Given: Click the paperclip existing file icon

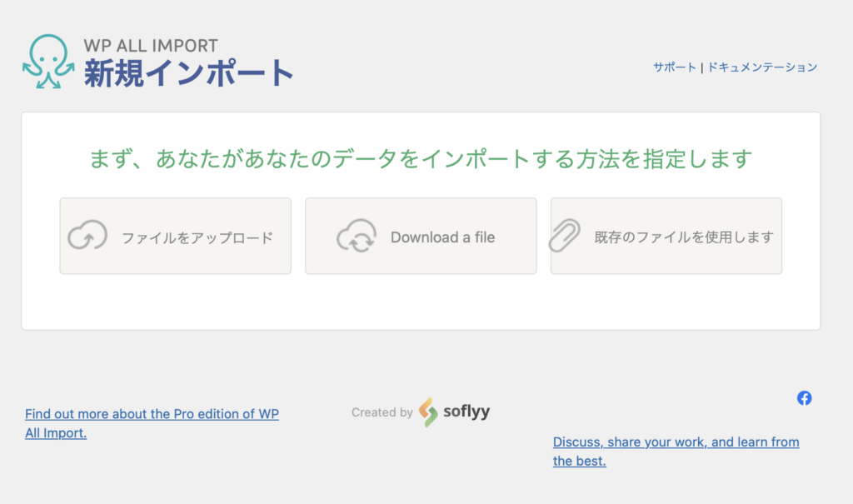Looking at the screenshot, I should pos(564,237).
